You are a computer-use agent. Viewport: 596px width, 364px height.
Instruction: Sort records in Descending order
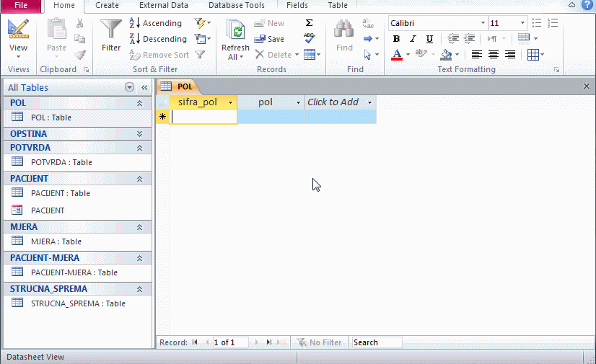[x=157, y=39]
